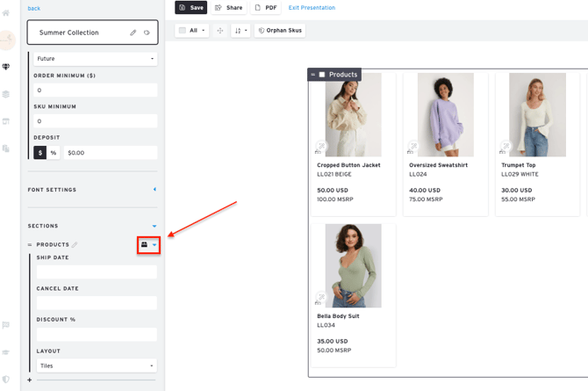Expand the Font Settings section
Viewport: 588px width, 391px height.
point(154,190)
